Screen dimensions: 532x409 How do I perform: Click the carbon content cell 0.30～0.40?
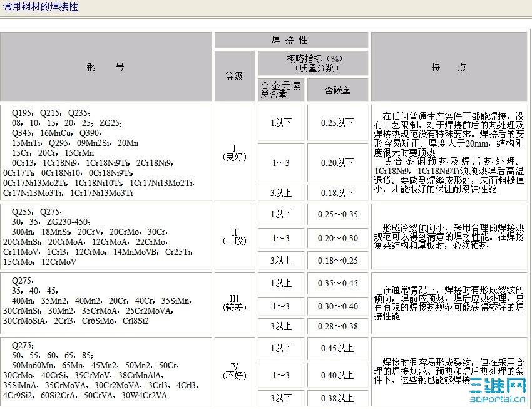pyautogui.click(x=337, y=306)
